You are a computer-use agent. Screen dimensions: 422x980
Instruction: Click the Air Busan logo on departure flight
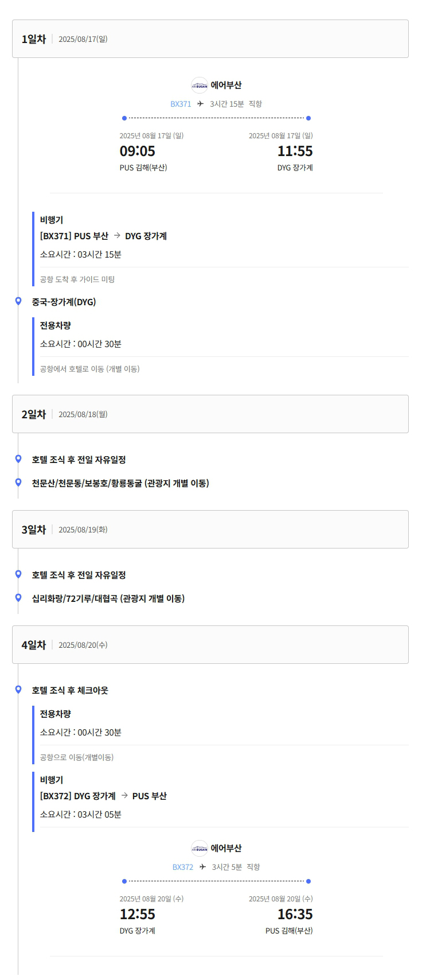(200, 85)
